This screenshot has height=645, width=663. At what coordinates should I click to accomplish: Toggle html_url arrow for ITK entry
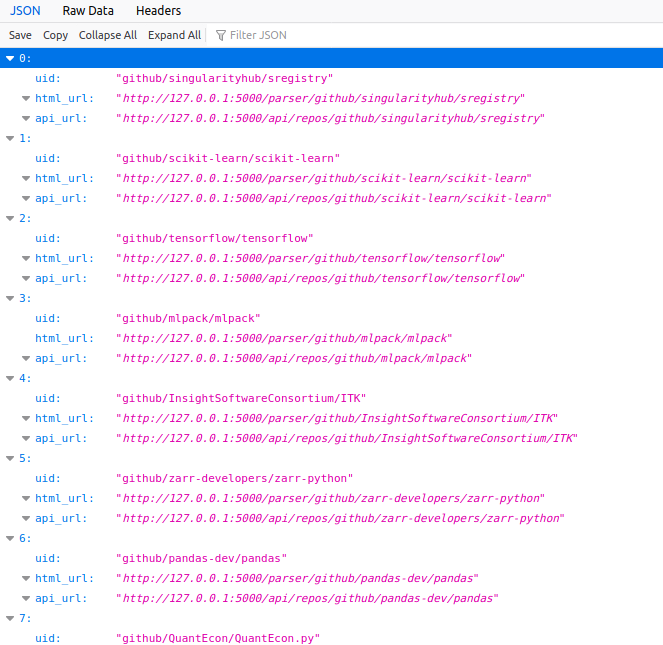(x=26, y=418)
